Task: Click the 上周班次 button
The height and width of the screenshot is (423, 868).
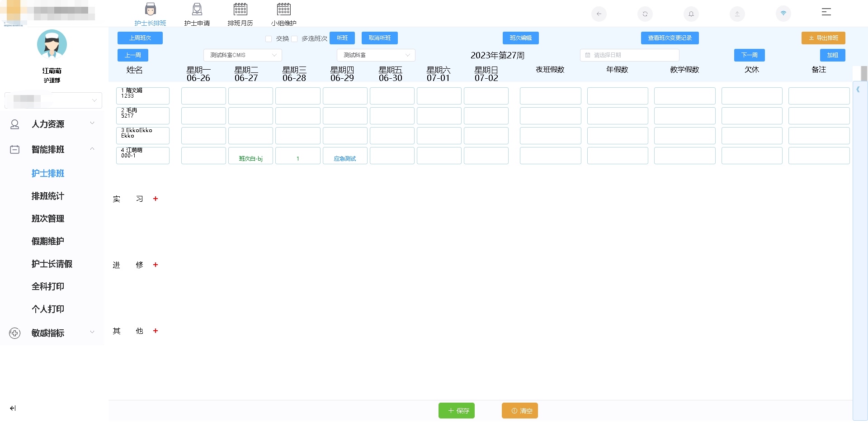Action: (x=140, y=38)
